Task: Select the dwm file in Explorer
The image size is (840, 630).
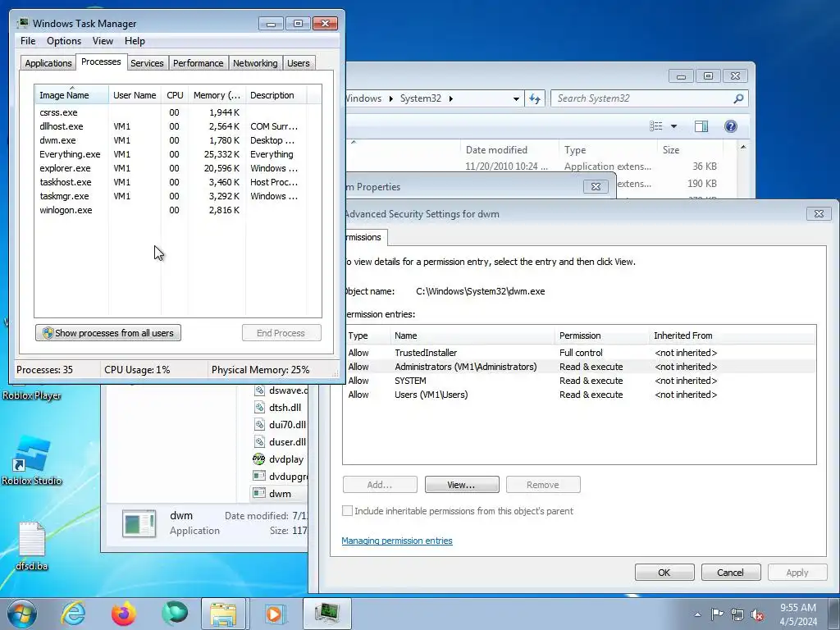Action: click(279, 493)
